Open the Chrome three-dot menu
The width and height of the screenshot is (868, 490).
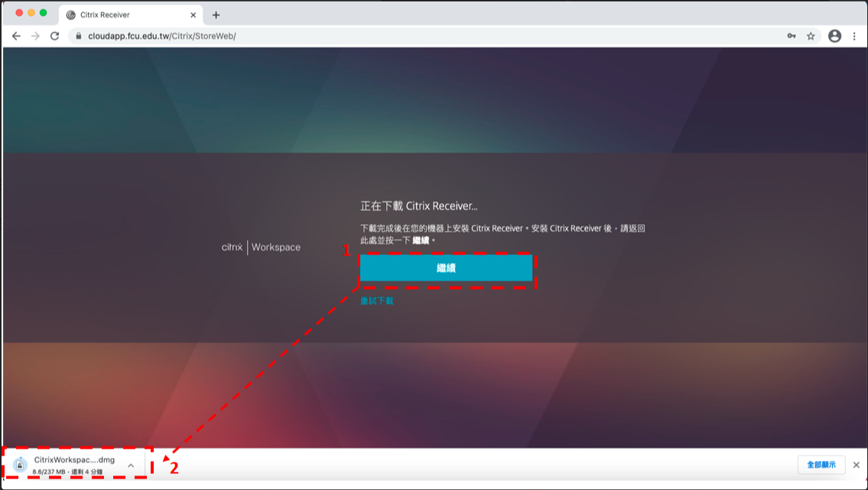click(854, 36)
